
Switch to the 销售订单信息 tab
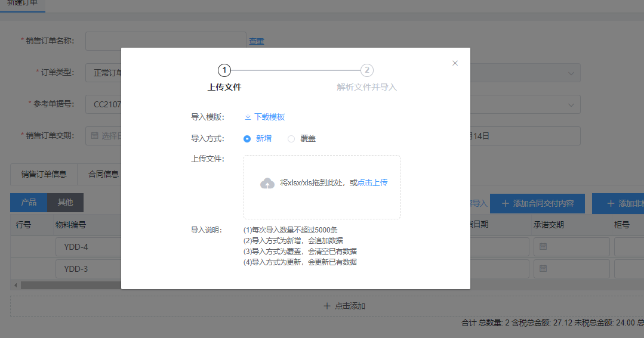click(x=44, y=175)
